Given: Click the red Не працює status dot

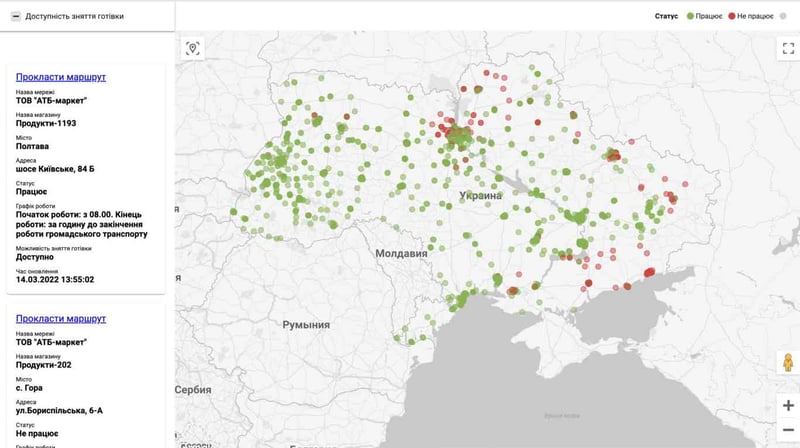Looking at the screenshot, I should (x=732, y=16).
